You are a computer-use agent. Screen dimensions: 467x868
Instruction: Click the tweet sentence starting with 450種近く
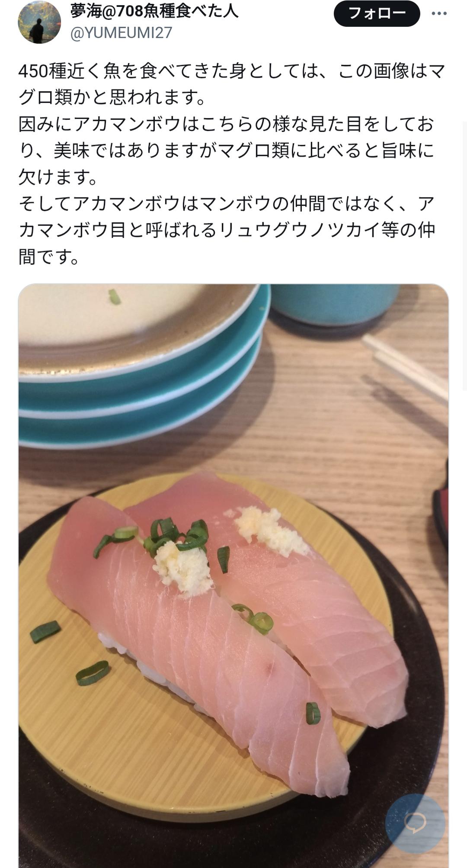pyautogui.click(x=231, y=84)
